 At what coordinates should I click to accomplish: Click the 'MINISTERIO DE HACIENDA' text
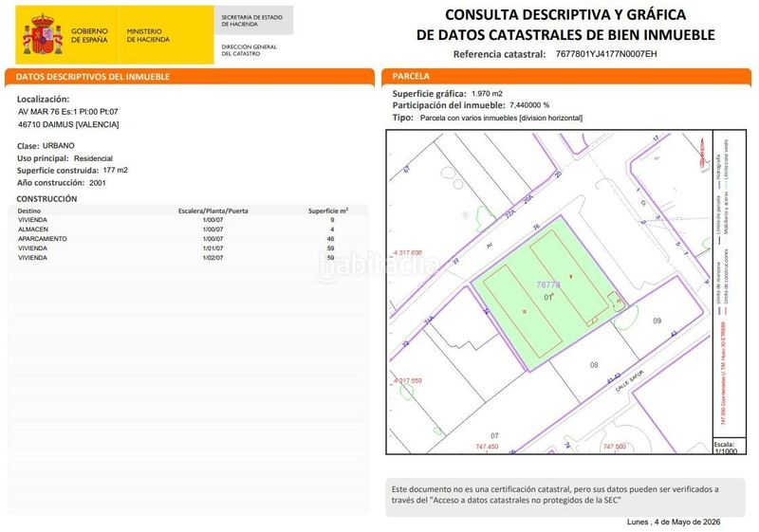click(x=148, y=35)
